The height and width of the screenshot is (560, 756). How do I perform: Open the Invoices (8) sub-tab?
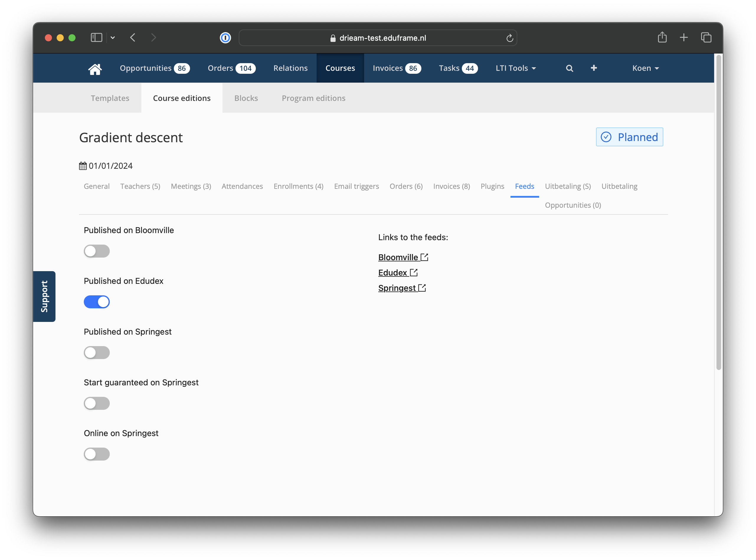coord(451,186)
